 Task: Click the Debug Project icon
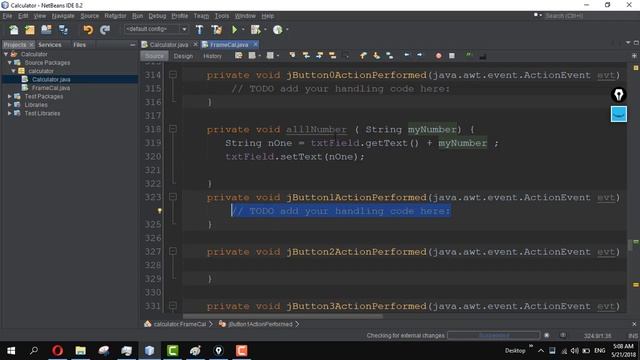tap(256, 30)
